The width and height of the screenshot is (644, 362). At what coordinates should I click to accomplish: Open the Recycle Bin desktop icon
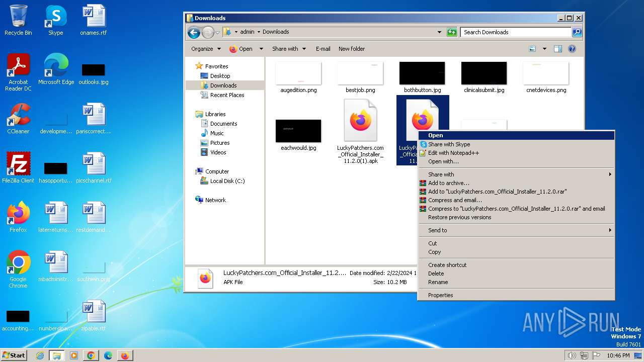(x=18, y=20)
